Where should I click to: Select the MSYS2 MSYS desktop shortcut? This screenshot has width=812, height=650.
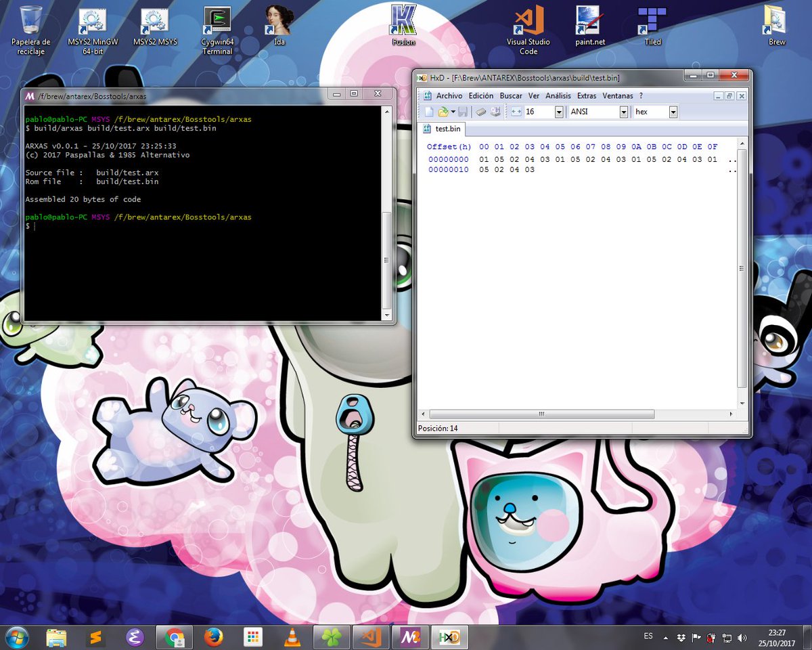point(155,27)
